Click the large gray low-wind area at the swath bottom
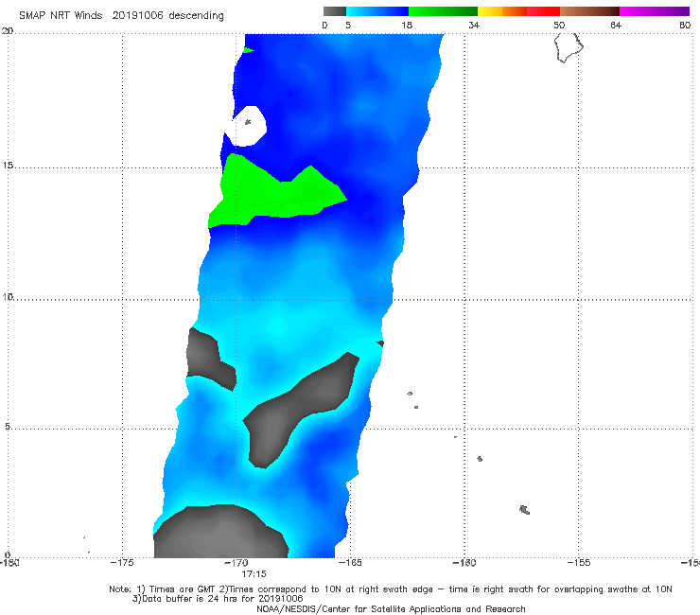The height and width of the screenshot is (615, 700). pos(221,534)
